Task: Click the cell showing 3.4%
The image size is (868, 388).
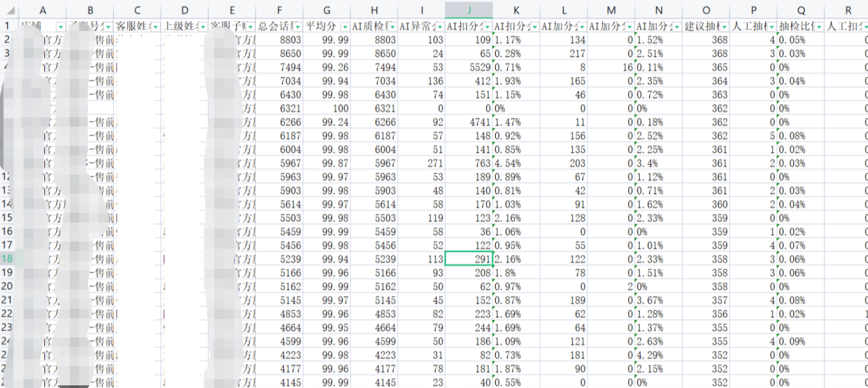Action: pyautogui.click(x=658, y=163)
